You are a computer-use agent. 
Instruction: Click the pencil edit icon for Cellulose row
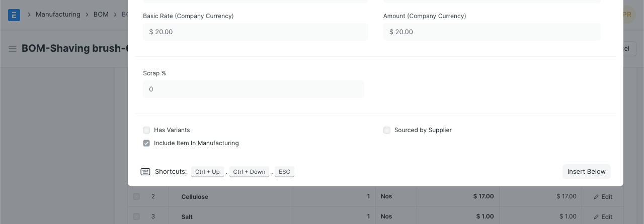[596, 197]
